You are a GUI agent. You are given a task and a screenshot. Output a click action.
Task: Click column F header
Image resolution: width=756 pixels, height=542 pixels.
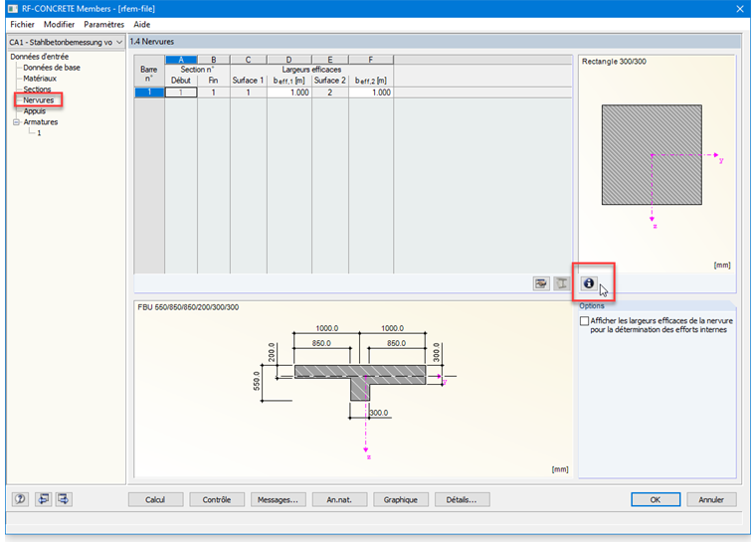click(371, 60)
